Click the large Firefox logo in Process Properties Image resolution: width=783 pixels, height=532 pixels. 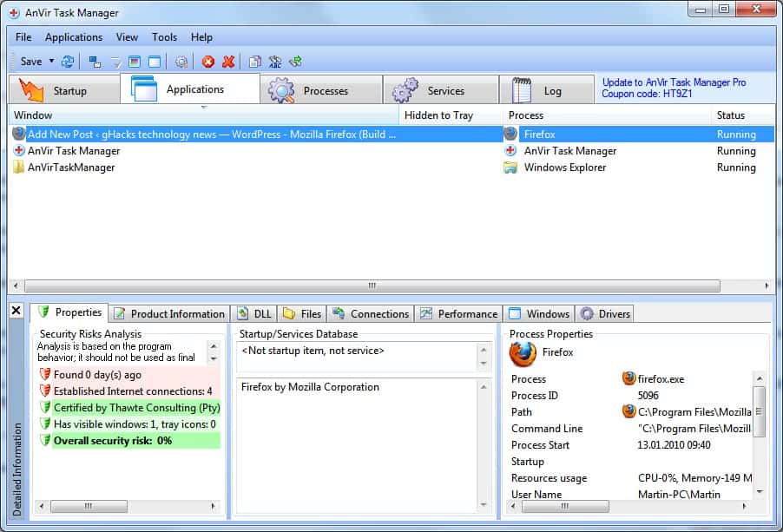(523, 353)
